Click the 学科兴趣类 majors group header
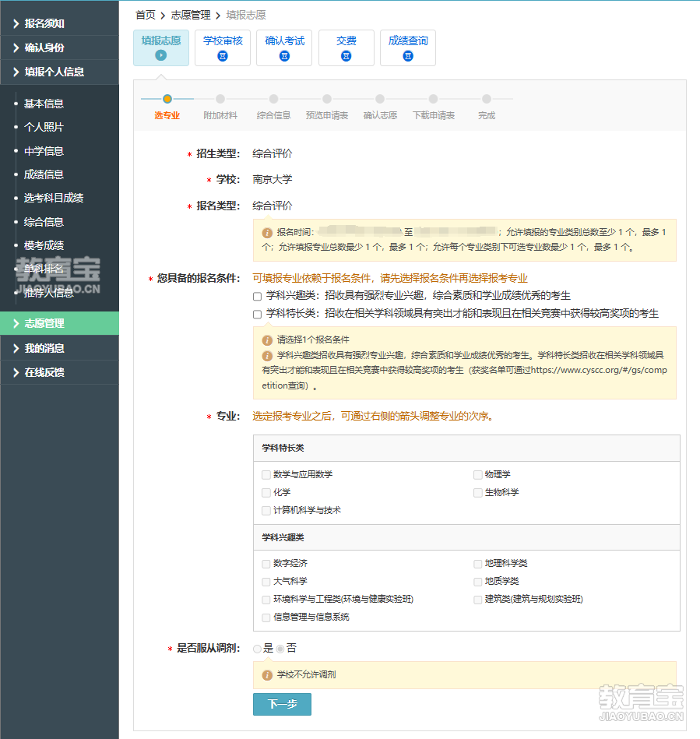 point(466,537)
